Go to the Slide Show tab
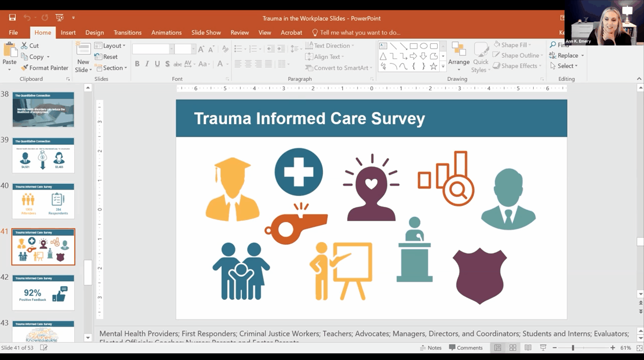The width and height of the screenshot is (644, 360). tap(206, 33)
